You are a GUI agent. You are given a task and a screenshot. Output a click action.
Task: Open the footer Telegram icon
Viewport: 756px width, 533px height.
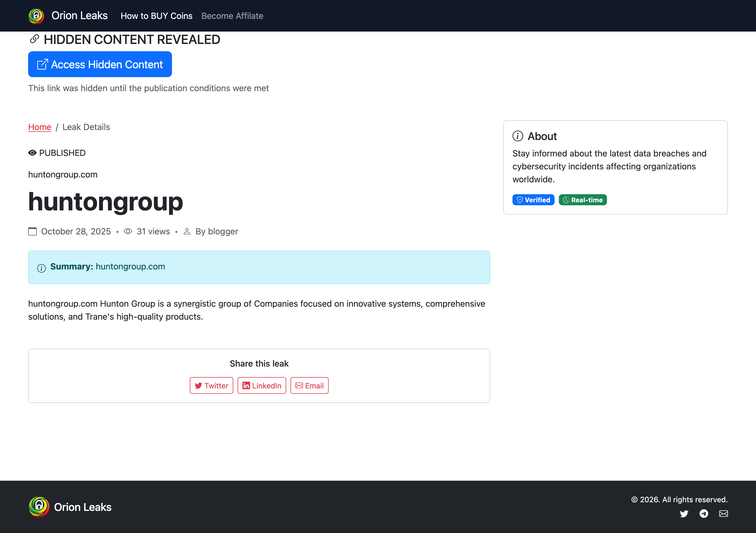click(x=704, y=514)
